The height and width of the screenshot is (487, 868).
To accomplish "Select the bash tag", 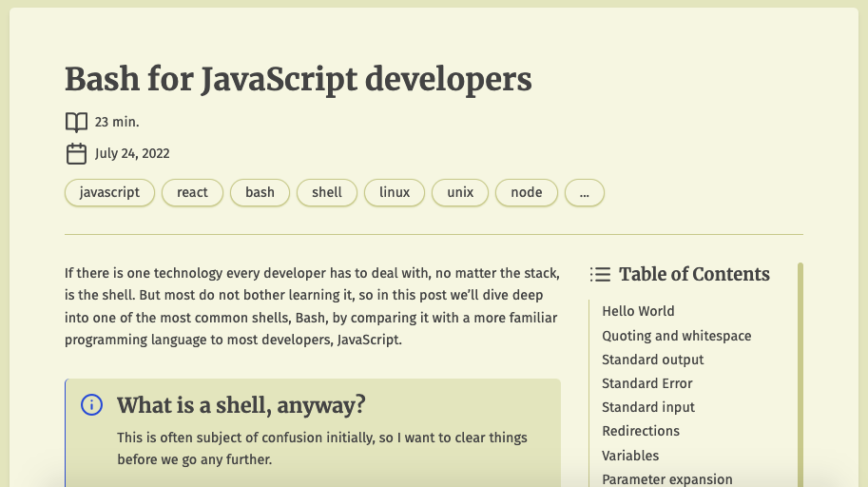I will click(260, 192).
